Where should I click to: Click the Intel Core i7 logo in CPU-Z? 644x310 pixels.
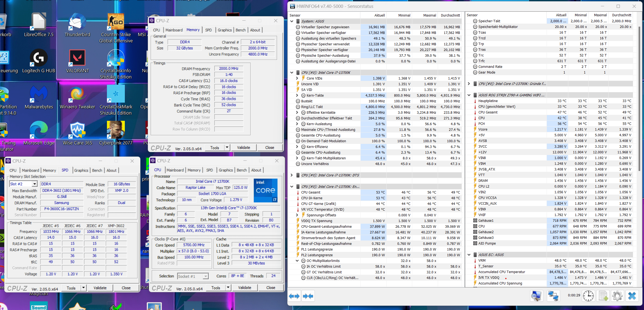pos(265,190)
